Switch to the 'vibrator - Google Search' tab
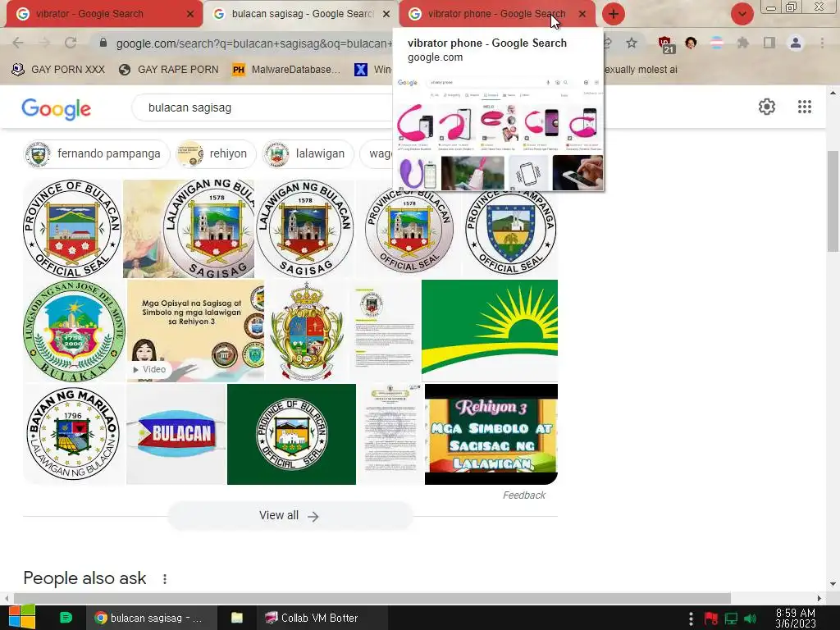The height and width of the screenshot is (630, 840). 102,14
